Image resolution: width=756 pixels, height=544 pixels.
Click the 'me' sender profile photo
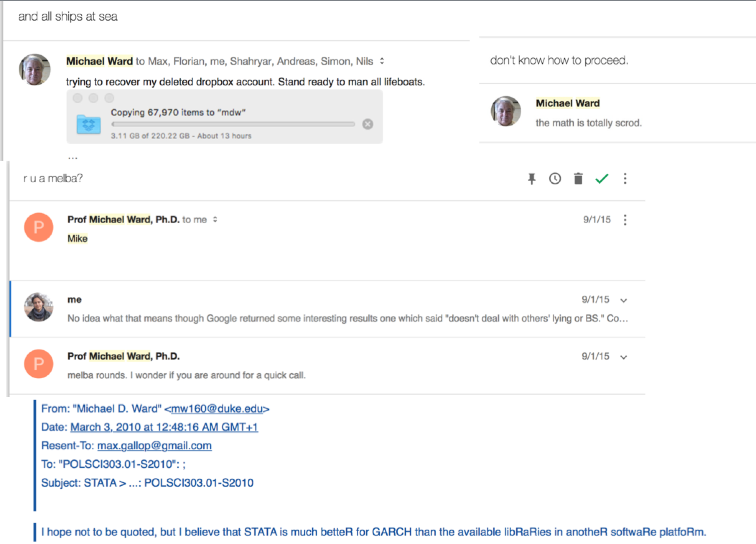(x=39, y=307)
